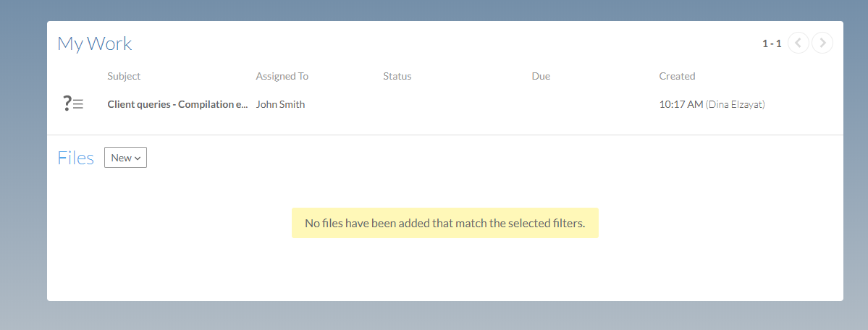Select John Smith in the Assigned To column
Image resolution: width=868 pixels, height=330 pixels.
click(280, 104)
